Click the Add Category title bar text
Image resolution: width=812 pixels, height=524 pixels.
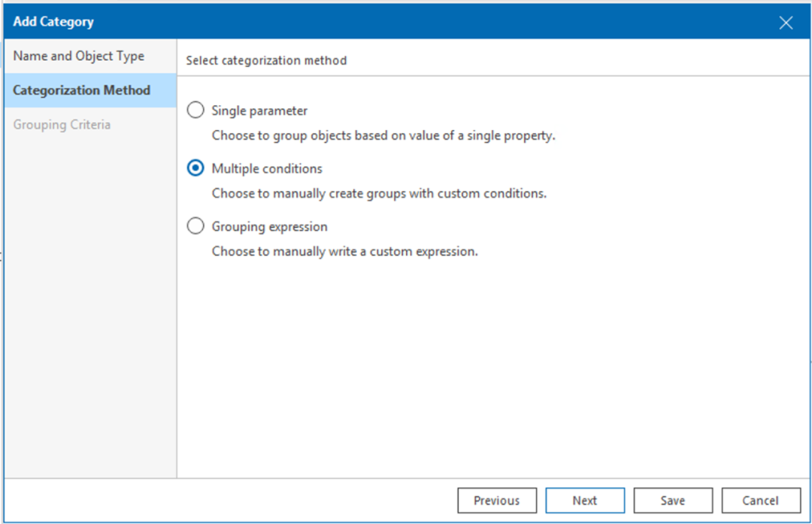53,22
